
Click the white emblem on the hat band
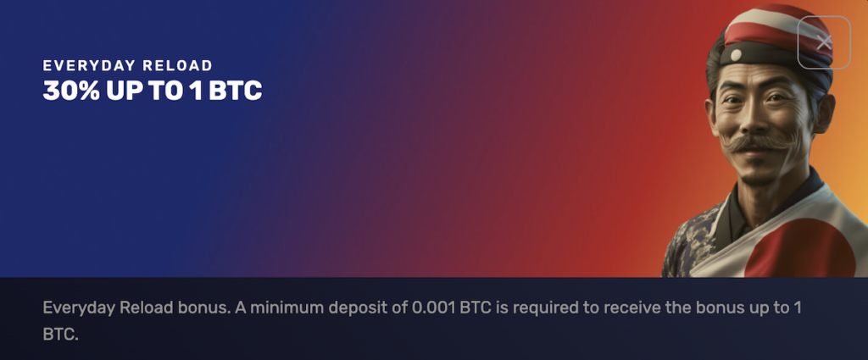735,55
